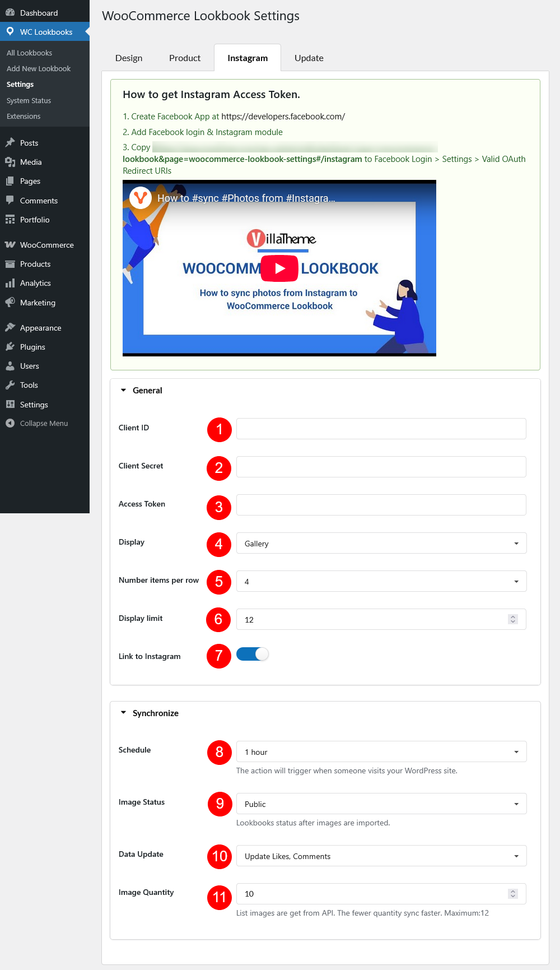Viewport: 560px width, 970px height.
Task: Open All Lookbooks submenu item
Action: [x=29, y=53]
